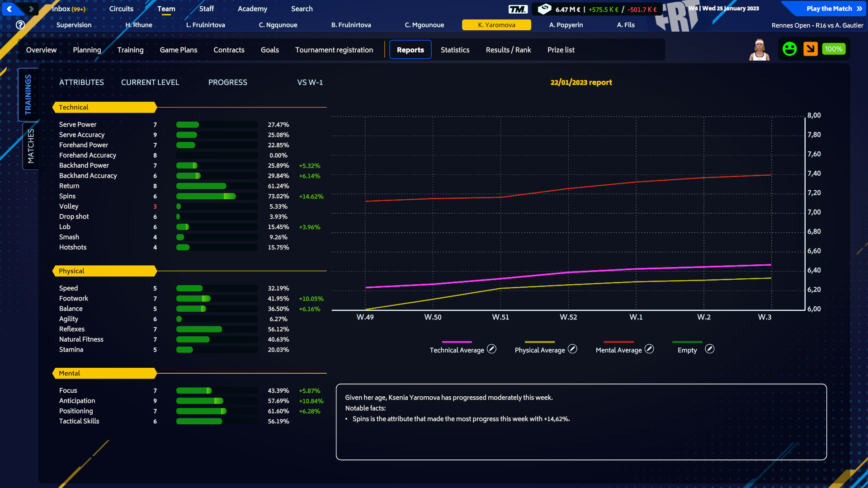Edit the Mental Average graph line
The height and width of the screenshot is (488, 868).
(x=649, y=349)
